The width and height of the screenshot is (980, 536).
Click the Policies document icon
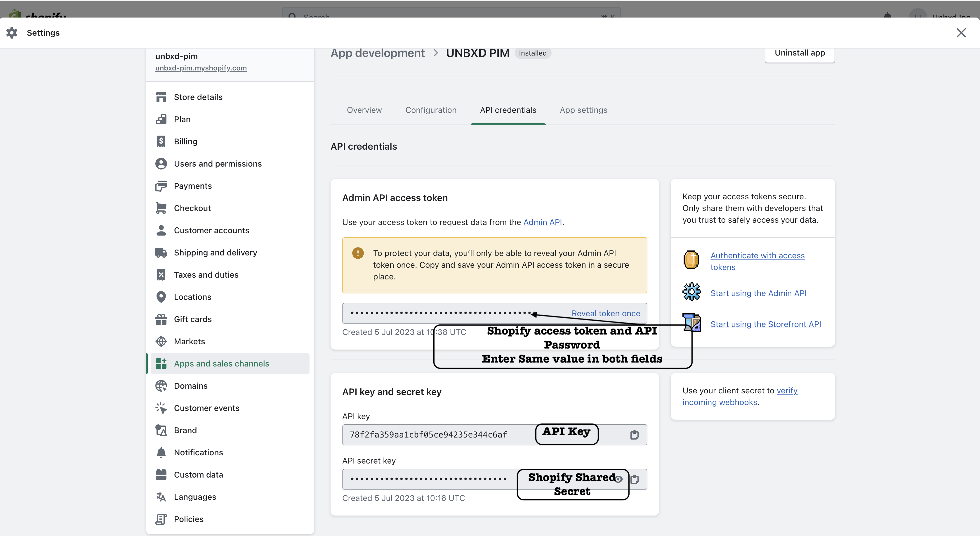coord(161,519)
